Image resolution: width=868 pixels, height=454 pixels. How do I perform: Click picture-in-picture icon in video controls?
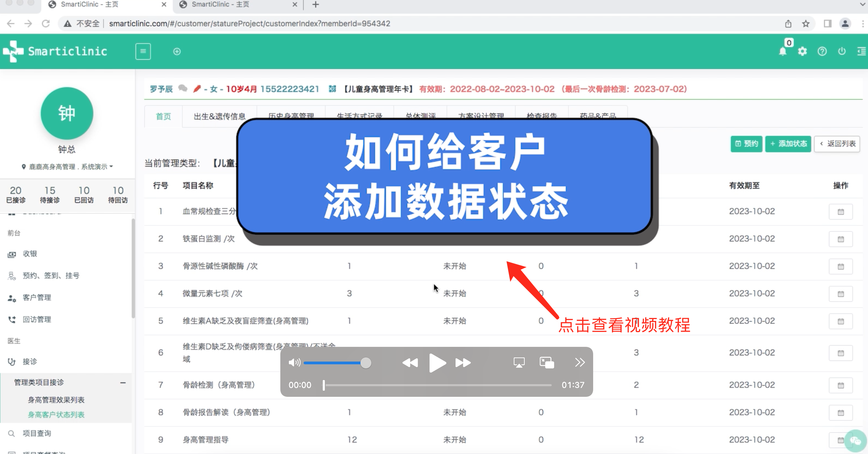547,362
